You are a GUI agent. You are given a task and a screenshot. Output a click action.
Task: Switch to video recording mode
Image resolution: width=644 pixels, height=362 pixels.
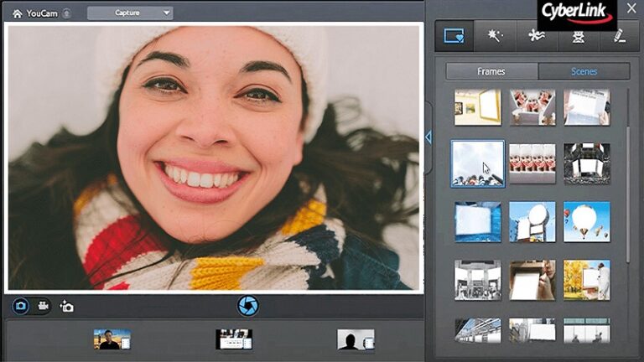(x=43, y=307)
